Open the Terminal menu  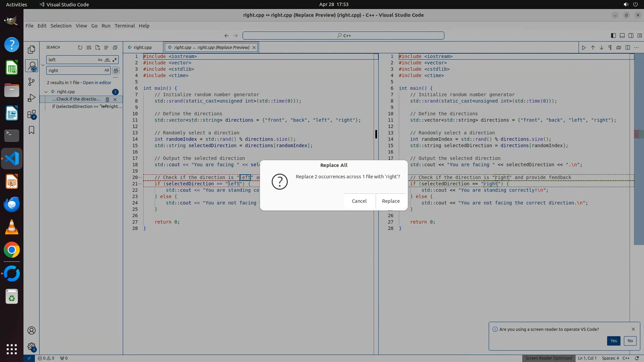tap(124, 26)
